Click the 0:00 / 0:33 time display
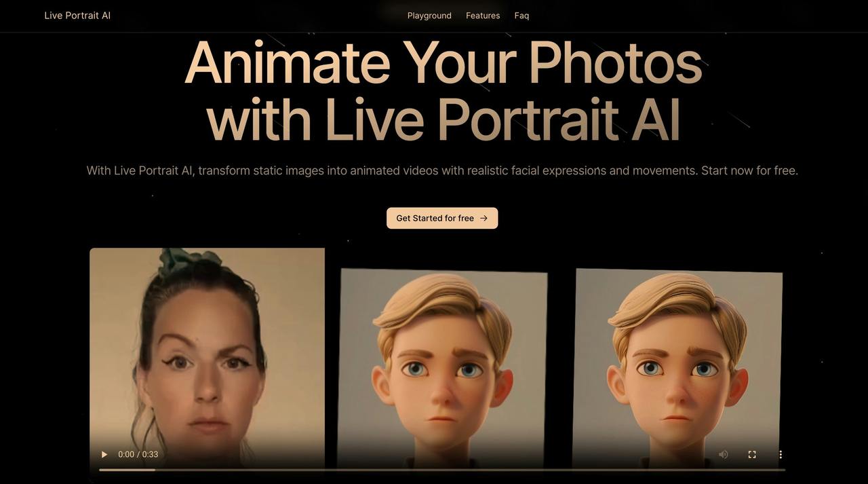 [x=138, y=454]
